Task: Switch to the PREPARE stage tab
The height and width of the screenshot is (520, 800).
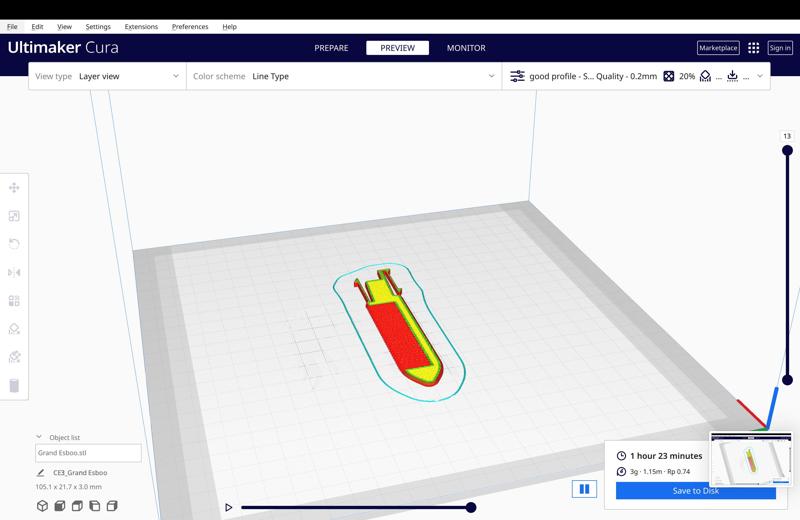Action: coord(331,48)
